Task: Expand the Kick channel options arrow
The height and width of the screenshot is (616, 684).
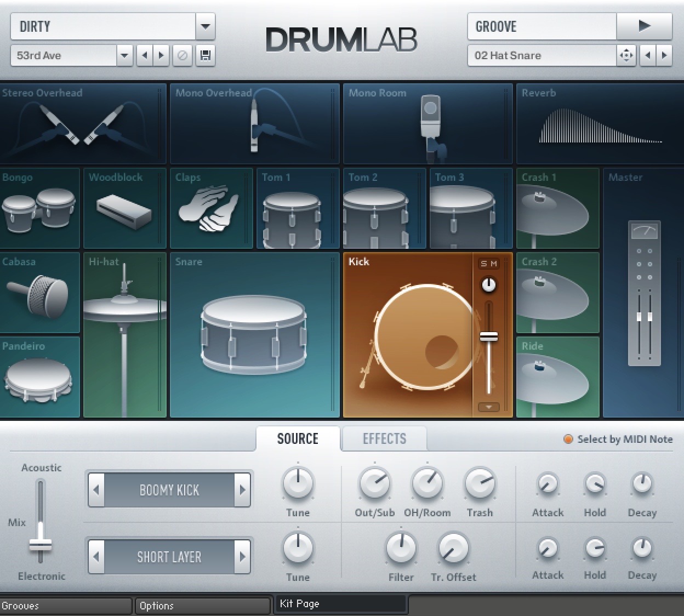Action: click(488, 407)
